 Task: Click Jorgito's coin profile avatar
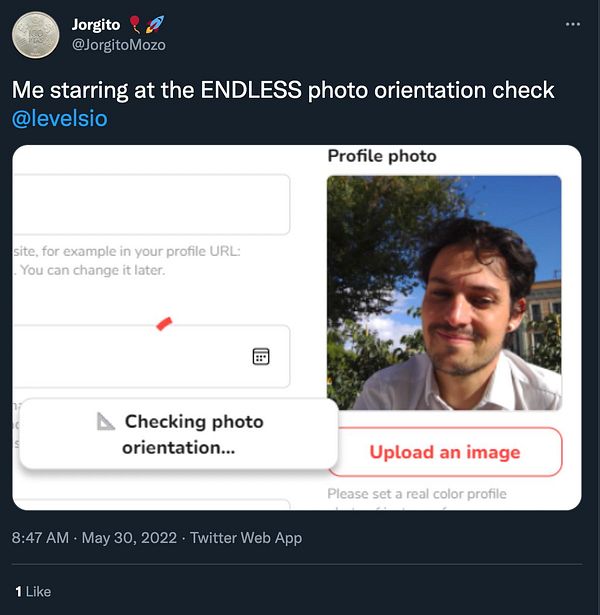click(x=35, y=35)
